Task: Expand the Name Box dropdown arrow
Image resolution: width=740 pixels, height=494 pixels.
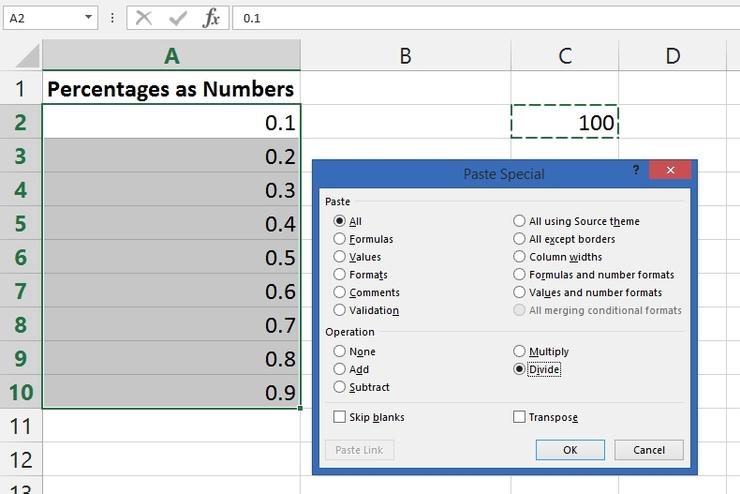Action: (89, 18)
